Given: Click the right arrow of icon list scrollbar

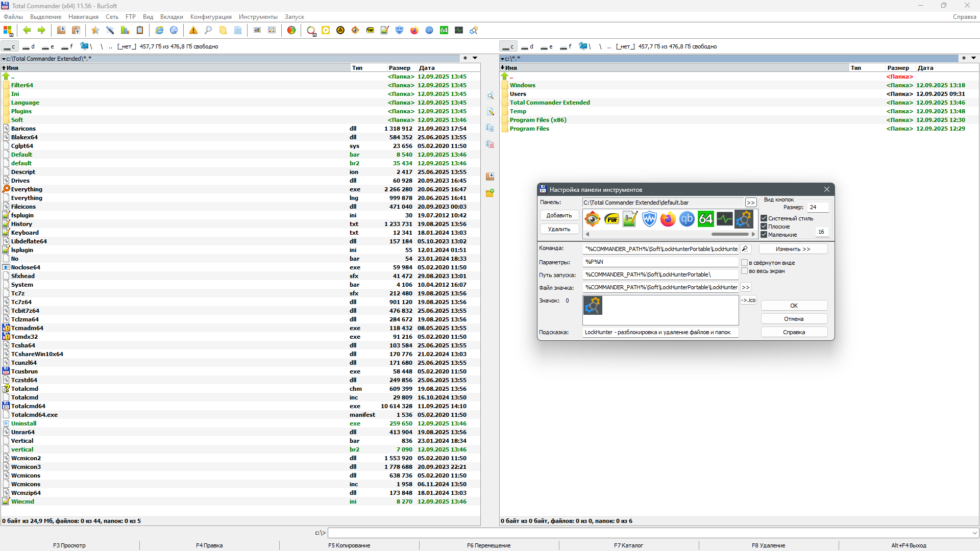Looking at the screenshot, I should click(x=753, y=234).
